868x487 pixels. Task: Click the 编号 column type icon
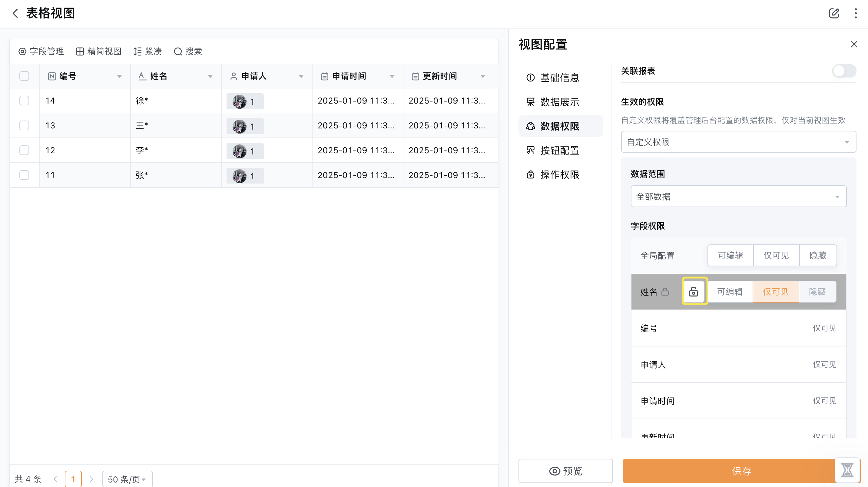tap(52, 76)
